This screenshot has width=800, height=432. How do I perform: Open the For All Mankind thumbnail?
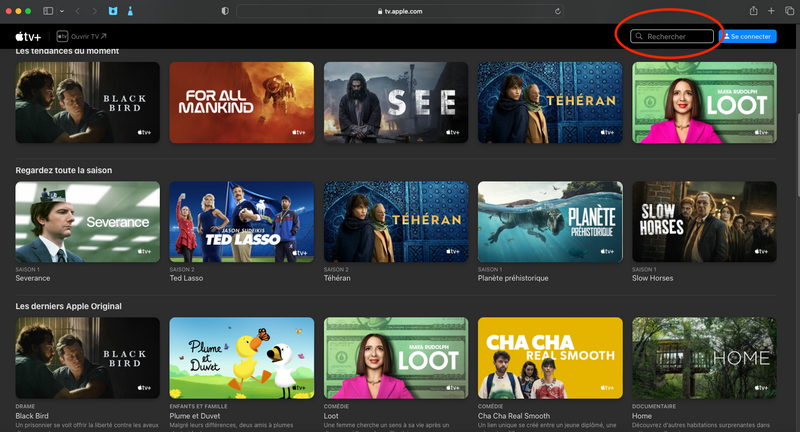(242, 103)
